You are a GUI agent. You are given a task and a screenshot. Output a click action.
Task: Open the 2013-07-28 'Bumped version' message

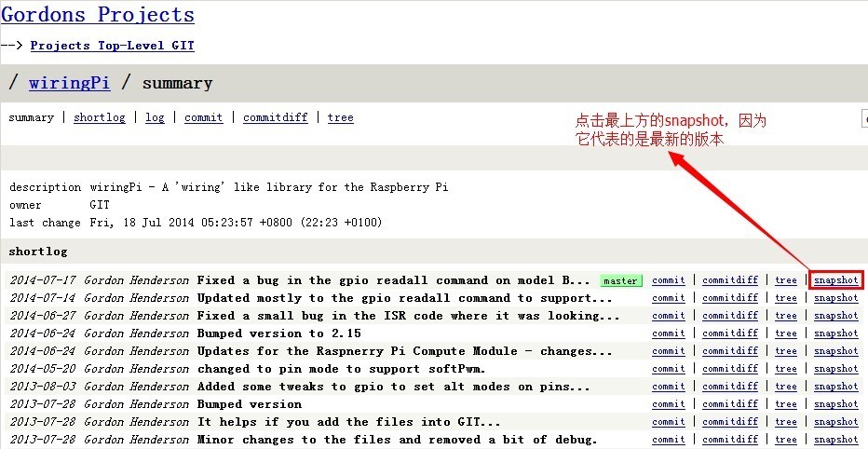tap(249, 404)
